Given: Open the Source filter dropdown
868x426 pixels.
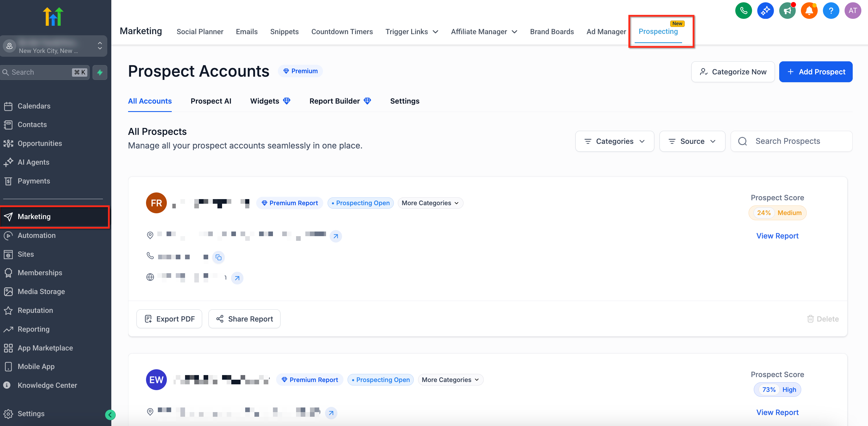Looking at the screenshot, I should pos(692,141).
